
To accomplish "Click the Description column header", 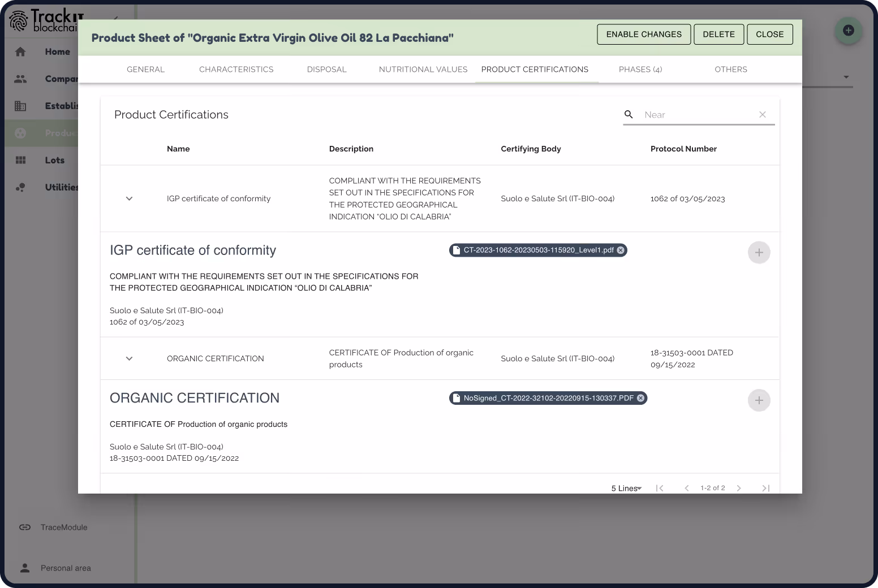I will click(351, 149).
